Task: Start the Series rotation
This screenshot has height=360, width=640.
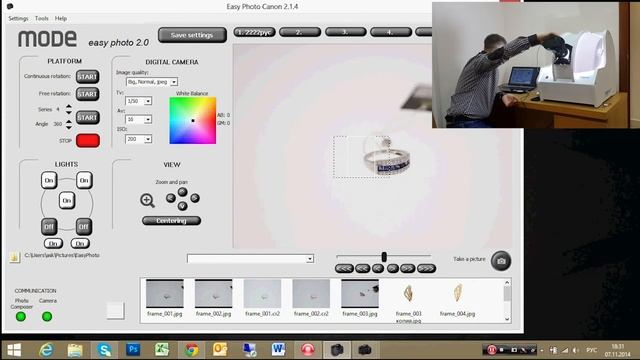Action: tap(87, 118)
